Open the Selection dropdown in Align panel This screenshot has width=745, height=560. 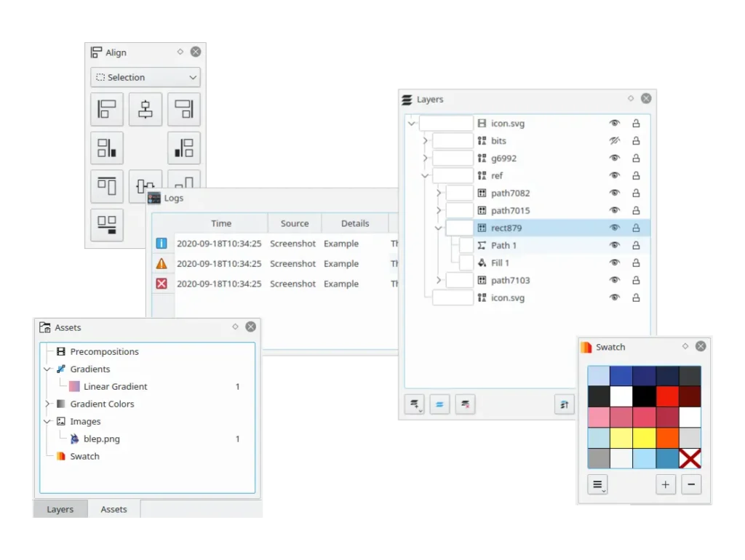coord(145,77)
